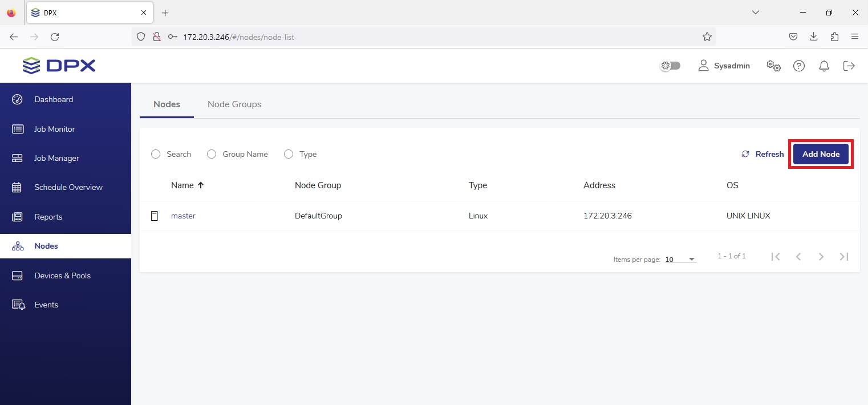The image size is (868, 405).
Task: Select the Group Name radio button
Action: point(212,154)
